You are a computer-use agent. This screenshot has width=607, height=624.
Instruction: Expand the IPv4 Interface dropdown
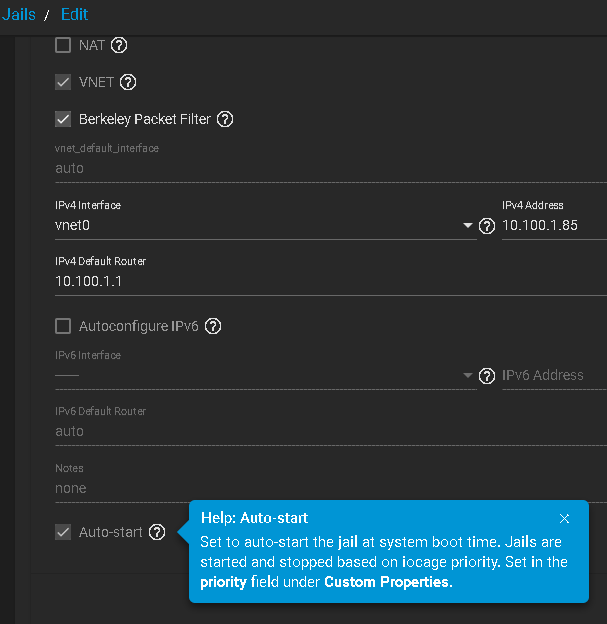pos(468,226)
